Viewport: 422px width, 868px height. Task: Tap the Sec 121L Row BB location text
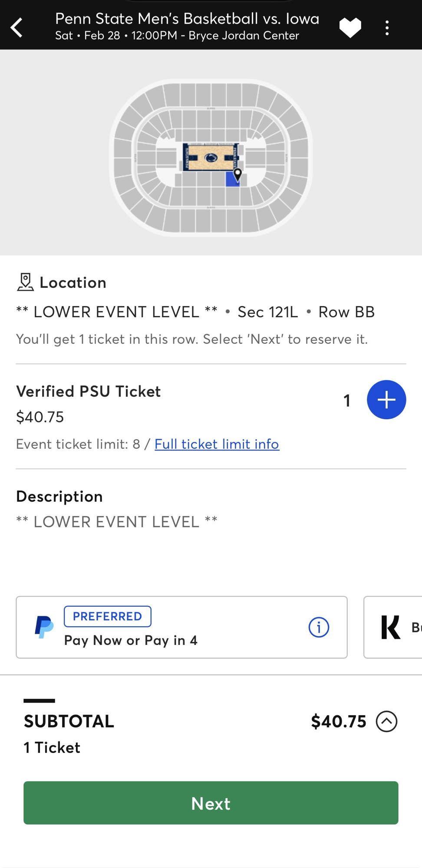click(306, 312)
